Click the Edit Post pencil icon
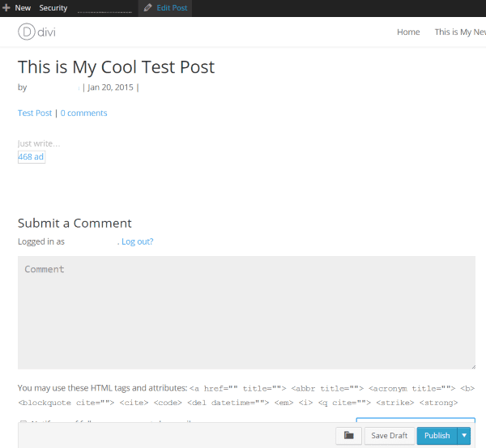Viewport: 486px width, 448px height. tap(148, 8)
